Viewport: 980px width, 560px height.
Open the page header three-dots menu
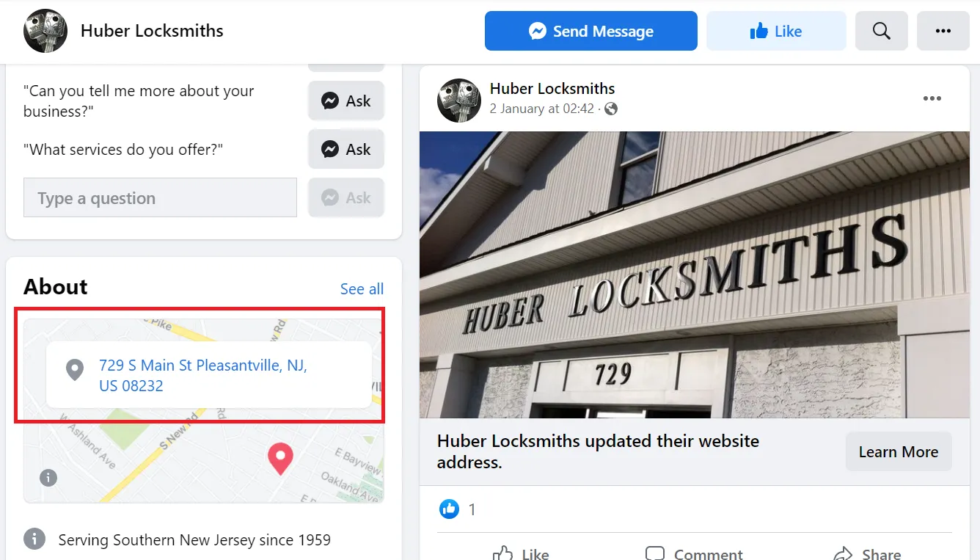[943, 31]
